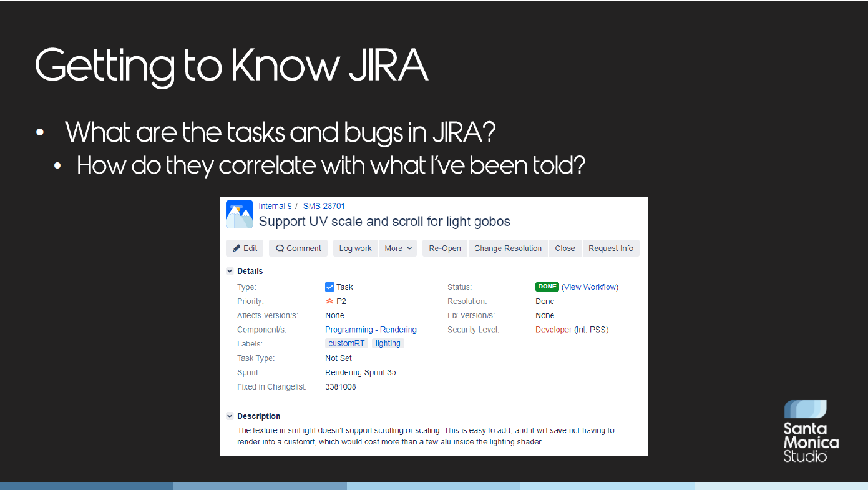Click the Change Resolution button

pos(508,248)
